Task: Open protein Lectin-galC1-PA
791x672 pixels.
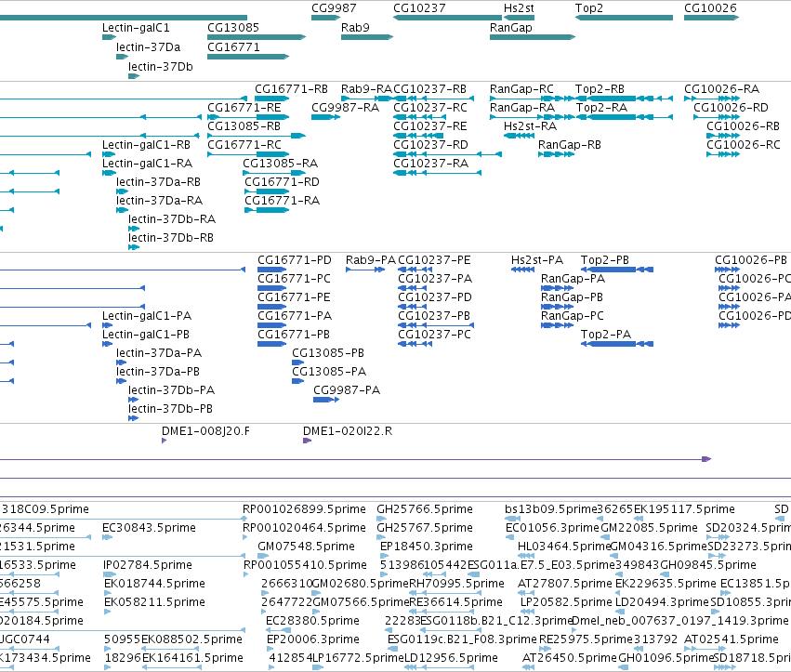Action: point(147,316)
